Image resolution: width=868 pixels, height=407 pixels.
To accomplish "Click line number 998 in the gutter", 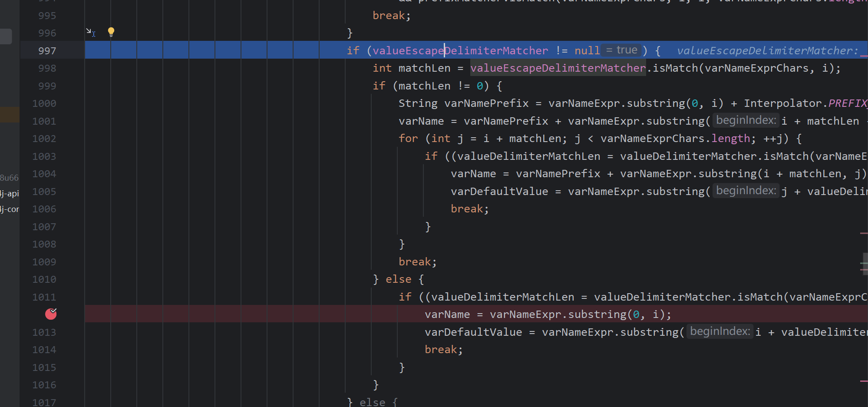I will [x=47, y=68].
